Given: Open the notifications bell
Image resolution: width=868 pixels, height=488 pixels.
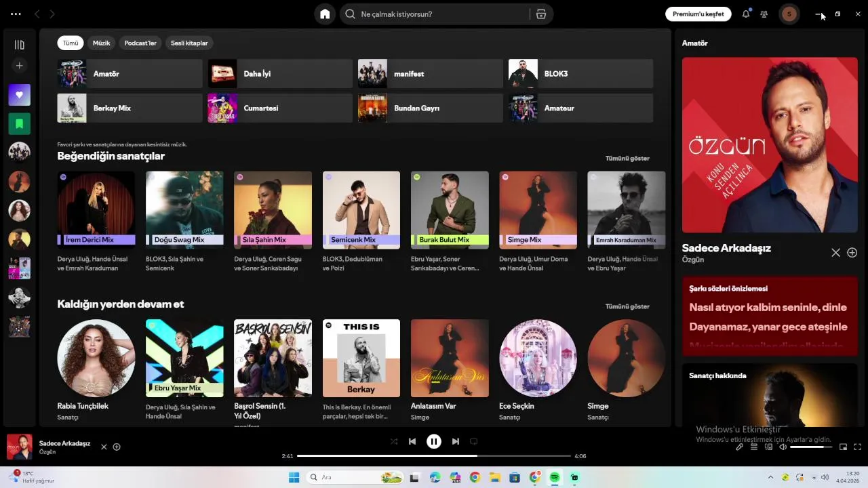Looking at the screenshot, I should [x=746, y=14].
